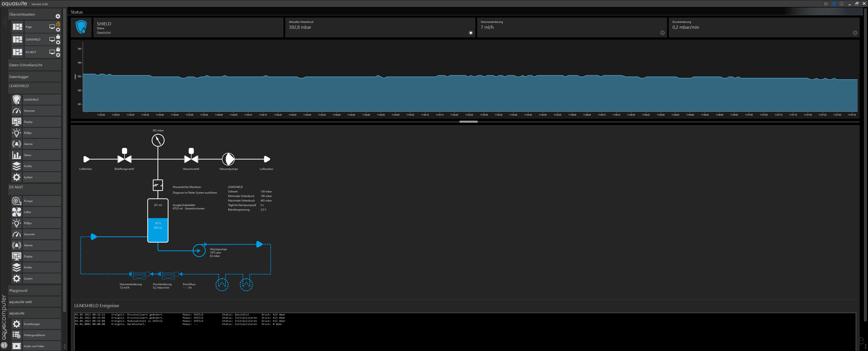Open the LEAKSHIELD Alarme bell icon
This screenshot has width=868, height=351.
click(x=17, y=144)
